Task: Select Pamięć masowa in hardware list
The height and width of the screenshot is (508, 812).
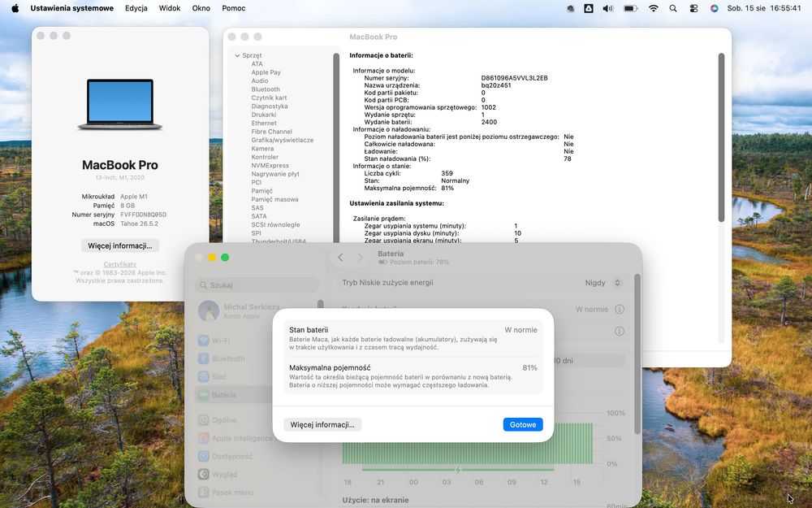Action: point(274,199)
